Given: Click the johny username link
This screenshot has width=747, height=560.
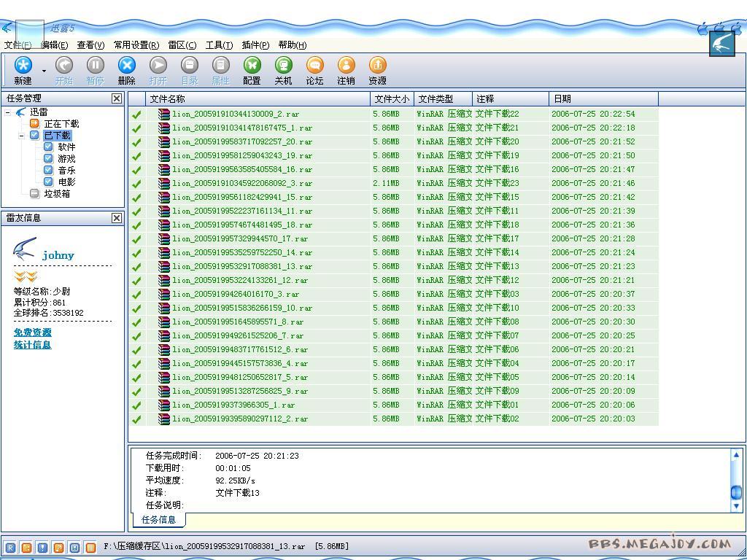Looking at the screenshot, I should click(x=58, y=255).
